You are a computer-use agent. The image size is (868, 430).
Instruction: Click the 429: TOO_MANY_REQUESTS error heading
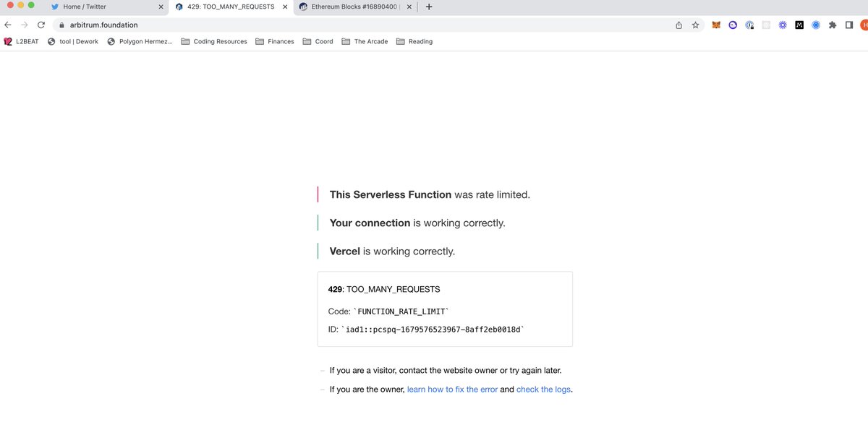tap(384, 289)
